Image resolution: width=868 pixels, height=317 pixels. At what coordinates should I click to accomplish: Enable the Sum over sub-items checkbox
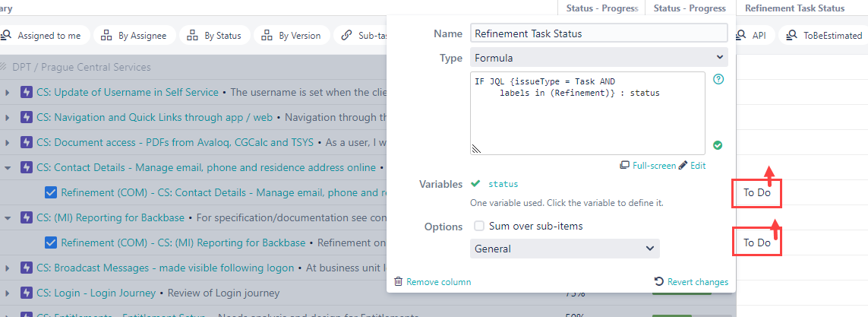coord(479,226)
